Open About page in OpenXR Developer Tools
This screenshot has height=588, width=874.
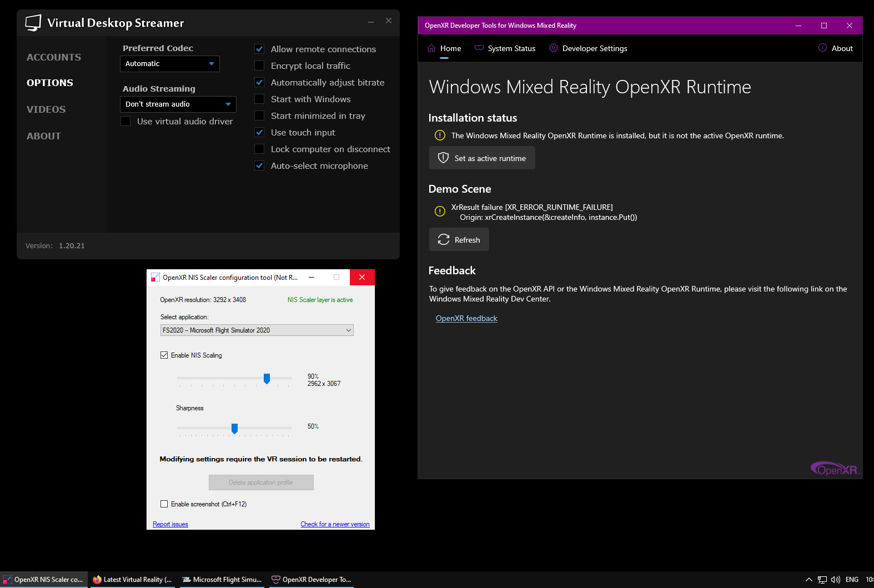836,48
